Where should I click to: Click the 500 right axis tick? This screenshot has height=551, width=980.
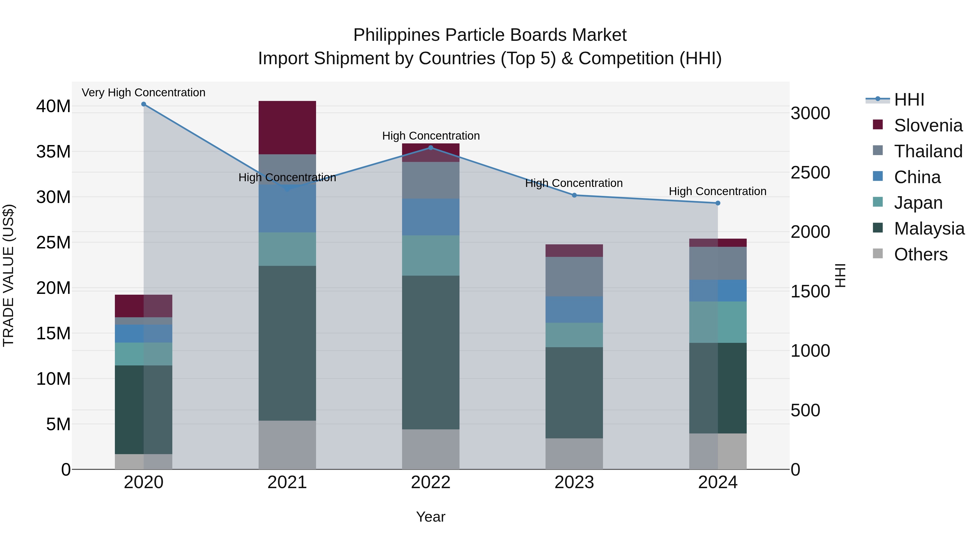(806, 410)
